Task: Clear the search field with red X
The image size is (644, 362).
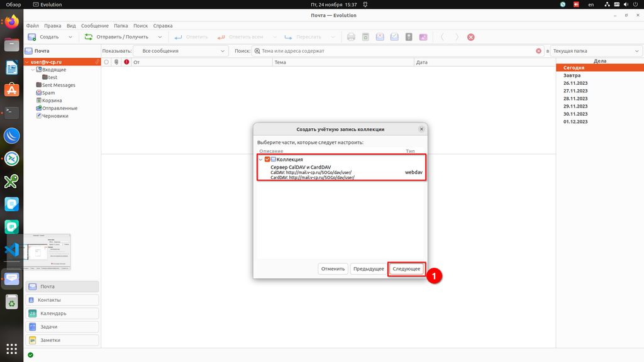Action: tap(538, 51)
